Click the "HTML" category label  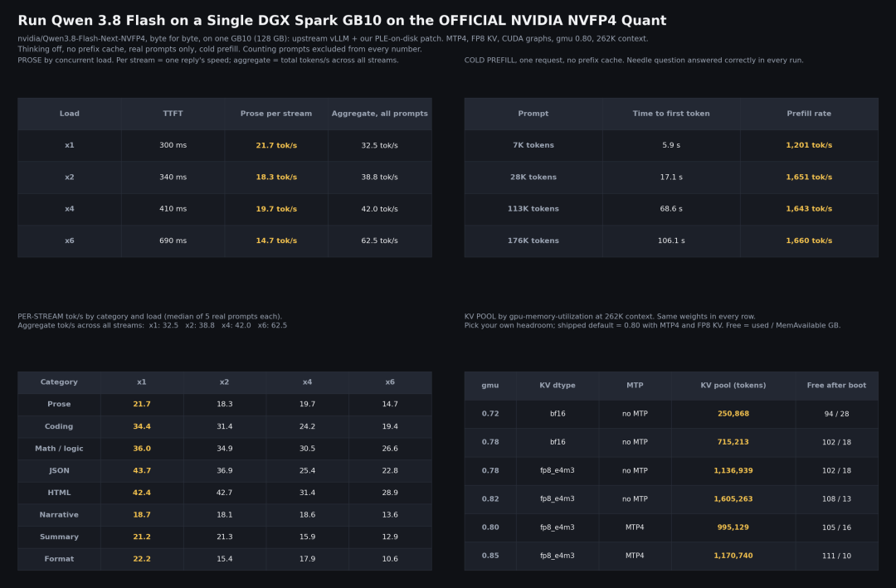pos(59,493)
